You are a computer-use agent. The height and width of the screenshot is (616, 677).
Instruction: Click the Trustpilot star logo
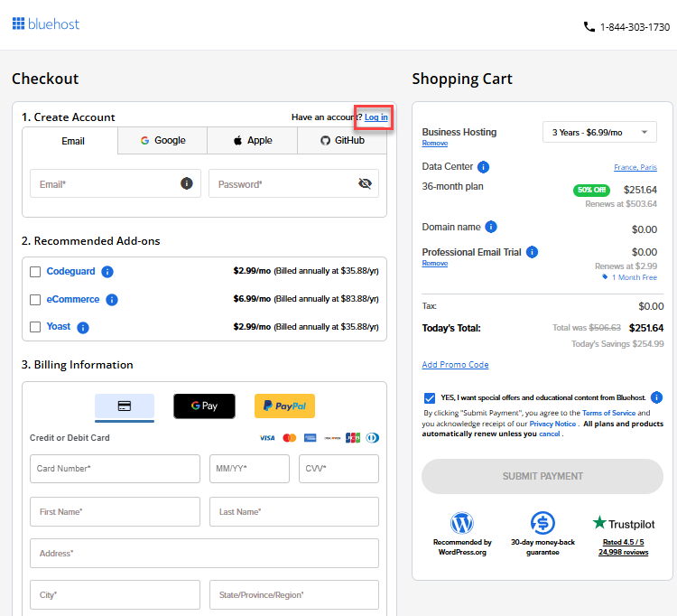click(599, 523)
